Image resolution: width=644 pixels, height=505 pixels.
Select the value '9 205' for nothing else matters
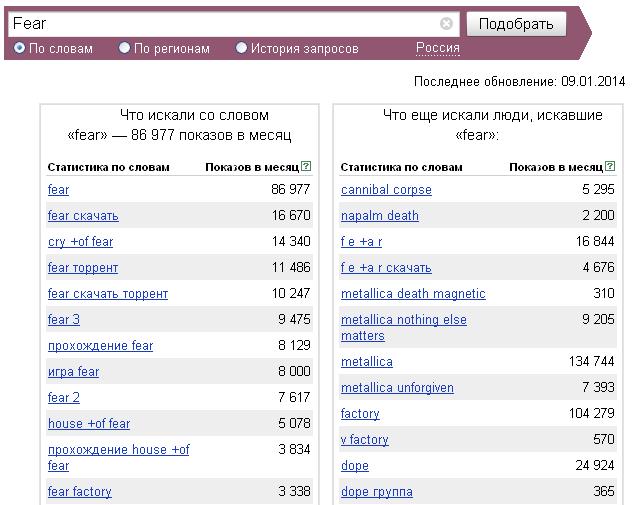(598, 319)
